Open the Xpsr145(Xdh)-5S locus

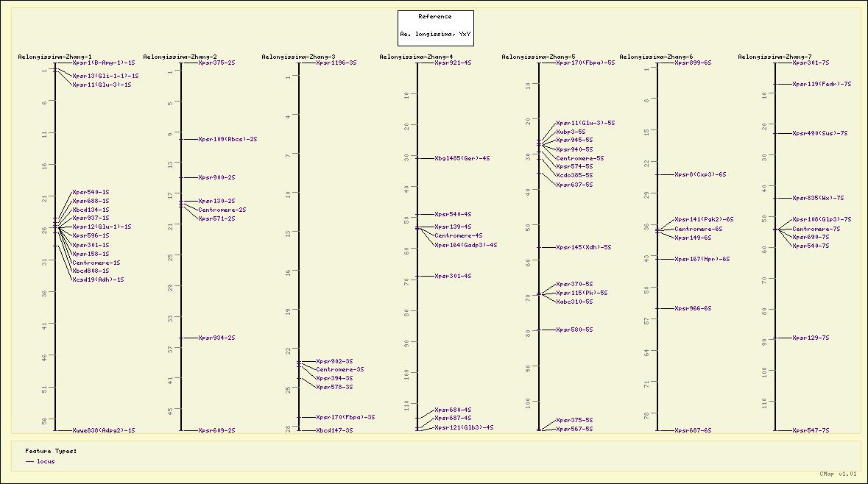point(583,247)
